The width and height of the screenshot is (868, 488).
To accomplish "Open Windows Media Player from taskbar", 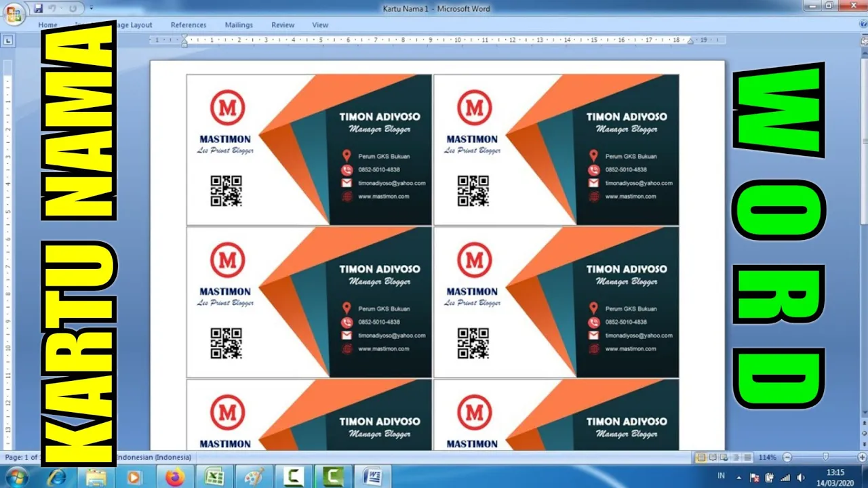I will [134, 477].
